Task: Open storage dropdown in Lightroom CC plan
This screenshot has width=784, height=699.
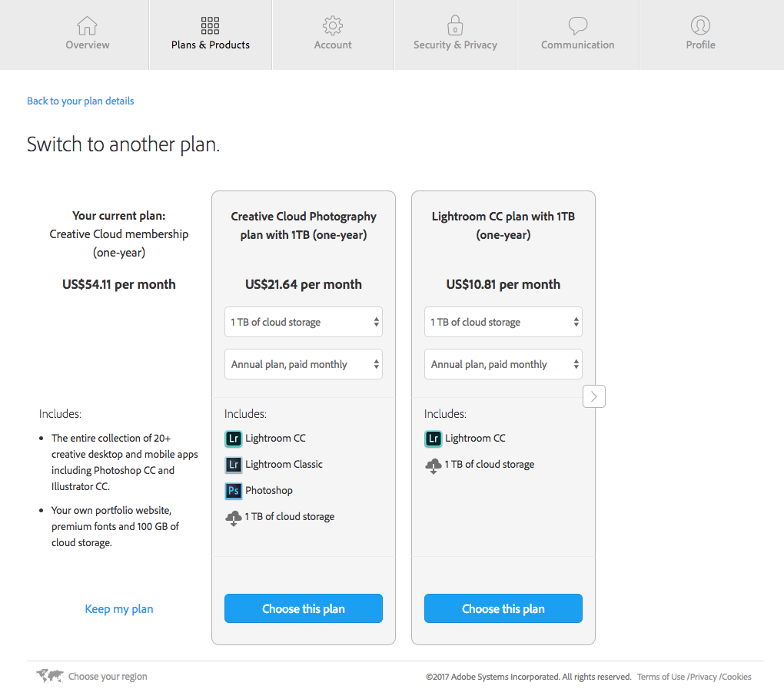Action: point(503,323)
